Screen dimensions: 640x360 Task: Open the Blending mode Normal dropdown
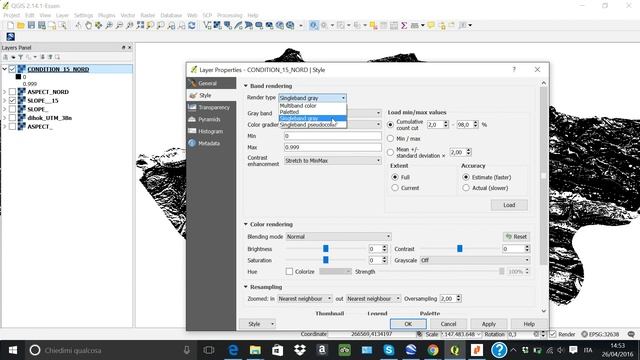click(x=338, y=237)
